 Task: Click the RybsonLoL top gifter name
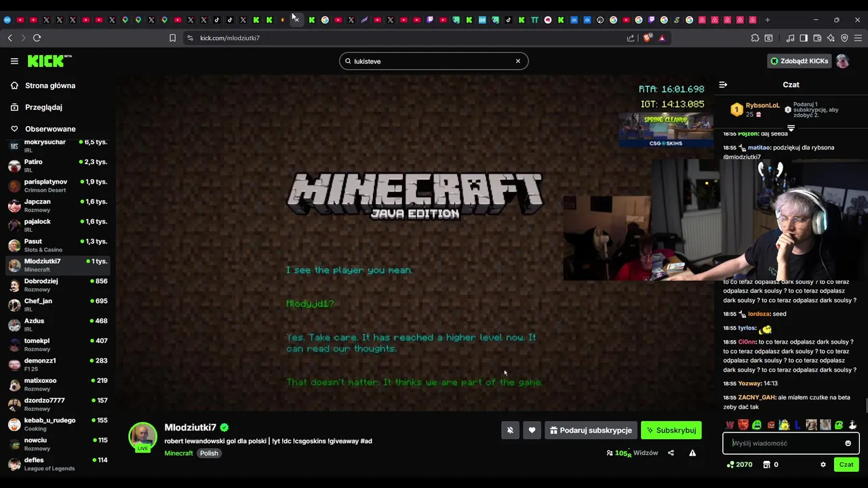click(x=762, y=106)
